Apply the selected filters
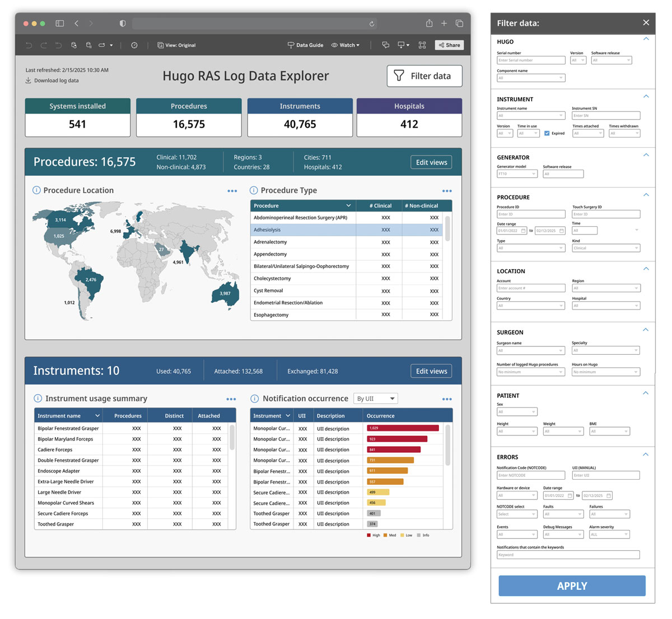672x619 pixels. 572,586
